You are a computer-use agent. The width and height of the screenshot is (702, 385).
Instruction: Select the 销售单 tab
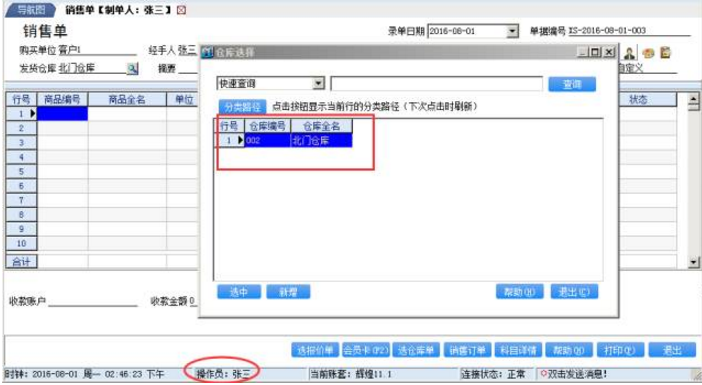(x=119, y=10)
